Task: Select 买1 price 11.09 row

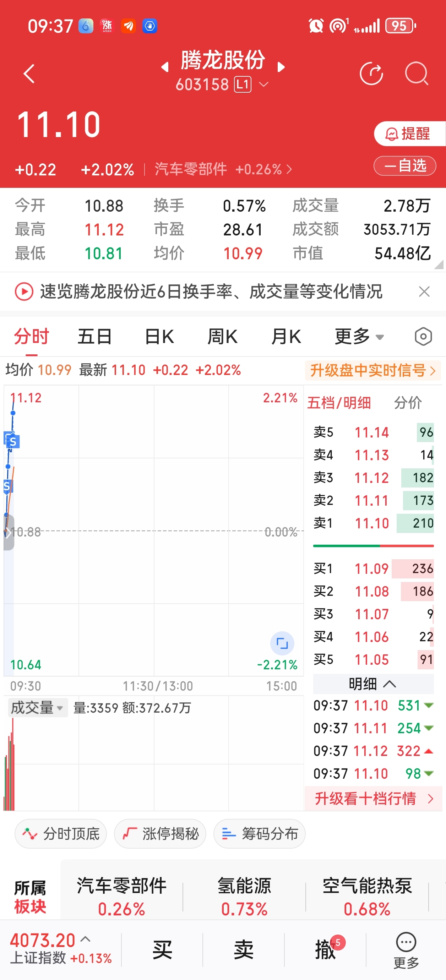Action: [373, 569]
